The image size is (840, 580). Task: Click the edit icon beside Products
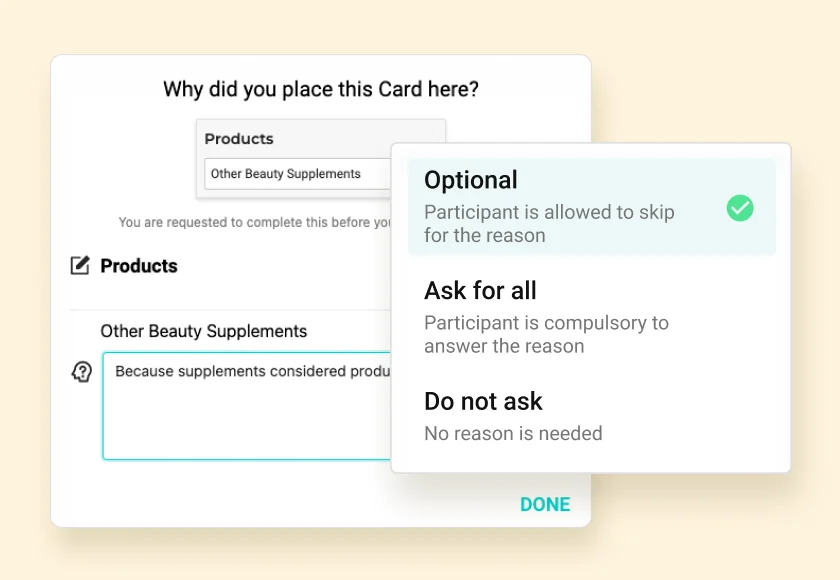(x=80, y=266)
